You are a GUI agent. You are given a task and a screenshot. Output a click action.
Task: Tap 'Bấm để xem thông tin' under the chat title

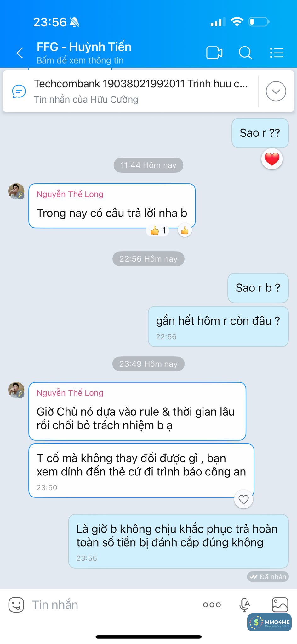(80, 60)
